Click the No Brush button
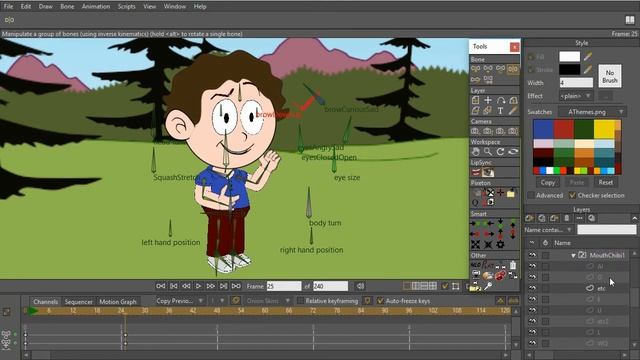Image resolution: width=640 pixels, height=360 pixels. click(610, 76)
